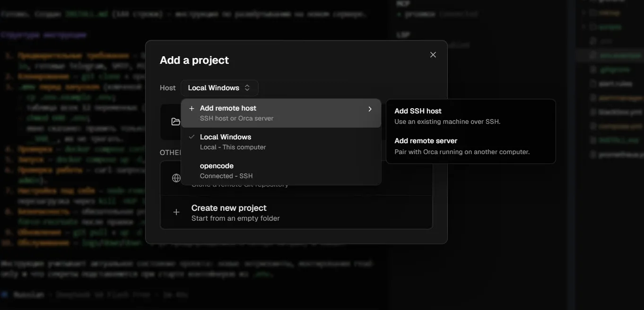644x310 pixels.
Task: Select the Local Windows host option
Action: pos(281,142)
